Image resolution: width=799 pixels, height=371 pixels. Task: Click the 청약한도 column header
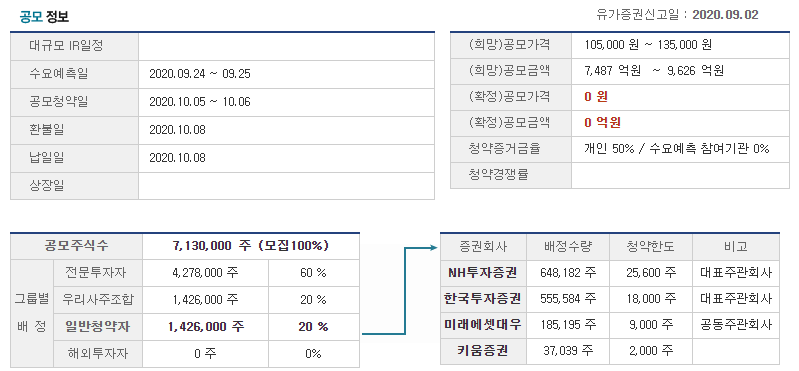point(651,247)
